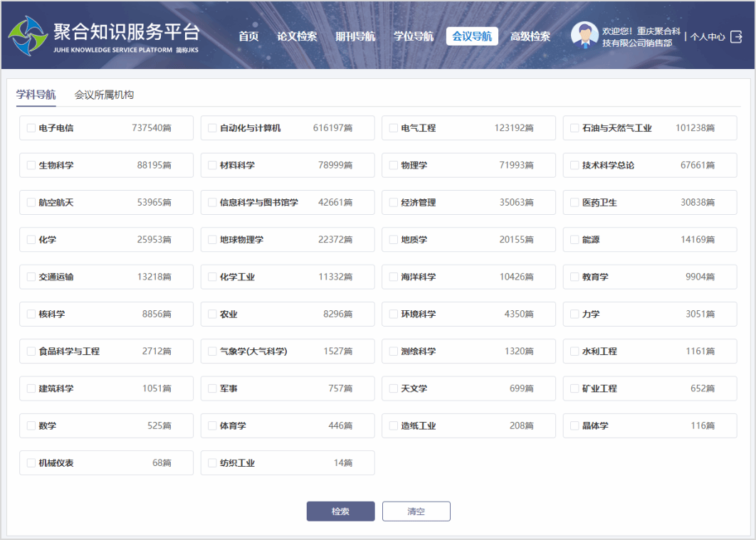Click the logout arrow icon

(736, 36)
